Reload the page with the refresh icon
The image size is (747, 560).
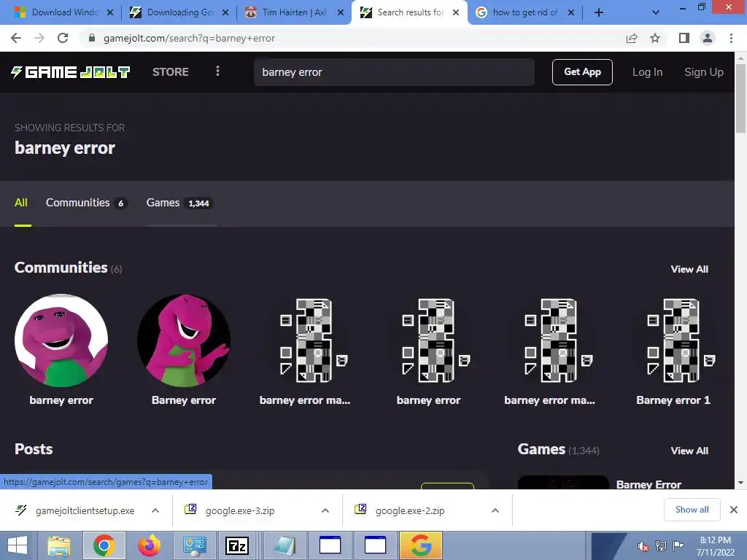click(63, 38)
